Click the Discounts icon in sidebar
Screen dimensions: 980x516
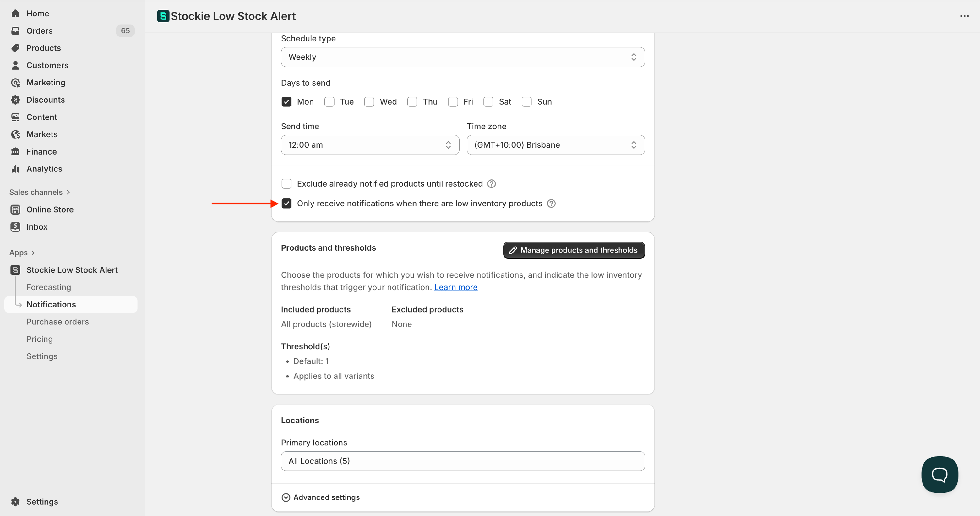15,100
